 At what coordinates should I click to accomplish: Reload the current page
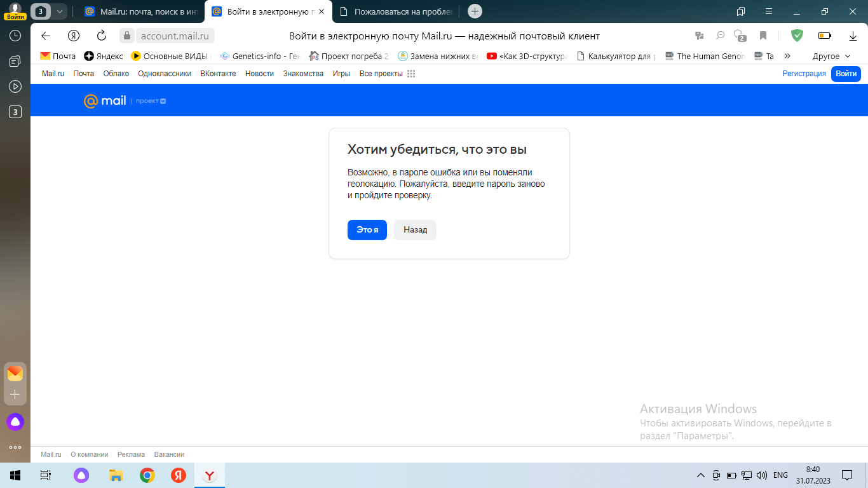tap(102, 36)
